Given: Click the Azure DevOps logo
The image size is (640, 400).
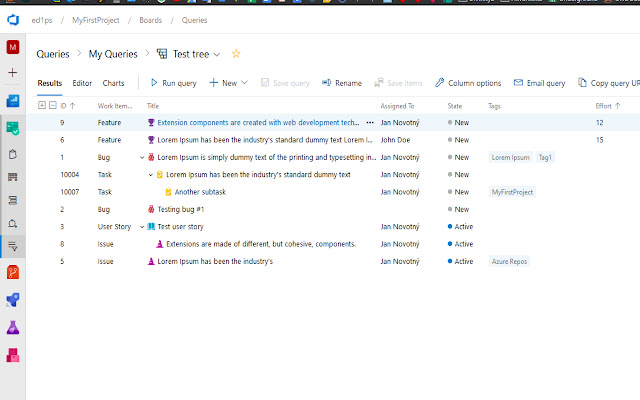Looking at the screenshot, I should coord(13,20).
